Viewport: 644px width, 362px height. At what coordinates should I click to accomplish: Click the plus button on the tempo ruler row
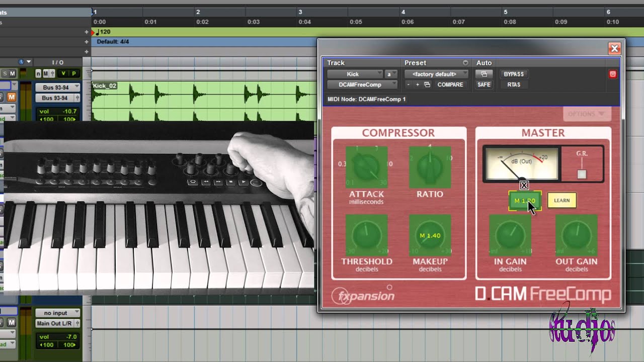point(87,32)
